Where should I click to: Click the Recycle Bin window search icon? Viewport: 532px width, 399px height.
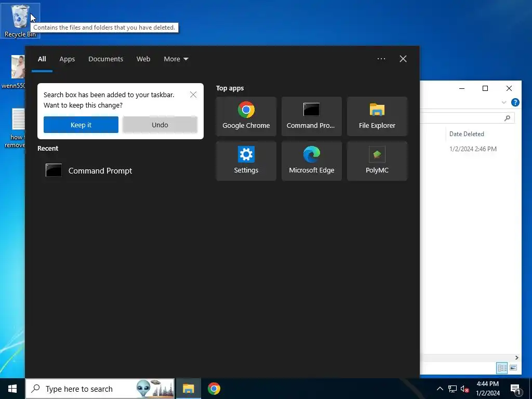tap(507, 118)
